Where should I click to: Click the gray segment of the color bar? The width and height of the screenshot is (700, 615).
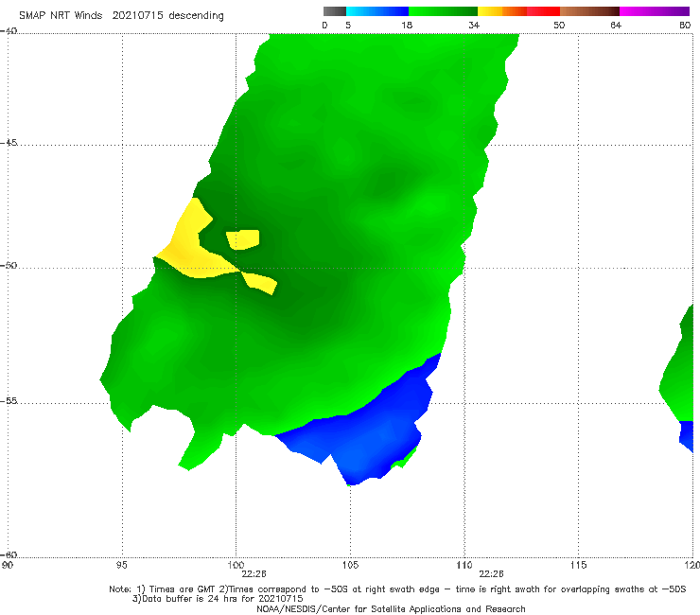pyautogui.click(x=335, y=11)
